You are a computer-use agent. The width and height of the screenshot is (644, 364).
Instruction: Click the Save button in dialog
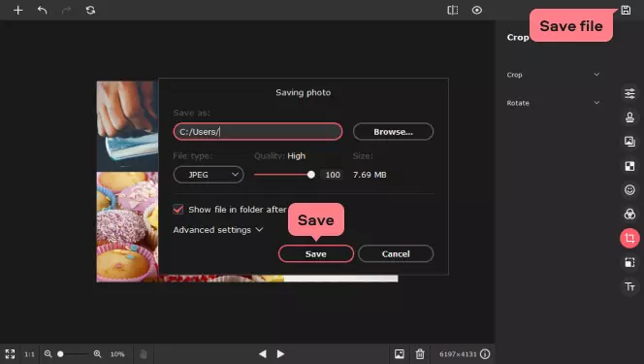pos(316,254)
